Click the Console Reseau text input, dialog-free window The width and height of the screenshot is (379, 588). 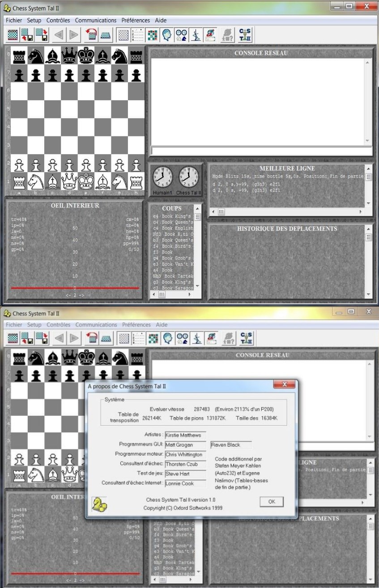pos(261,151)
